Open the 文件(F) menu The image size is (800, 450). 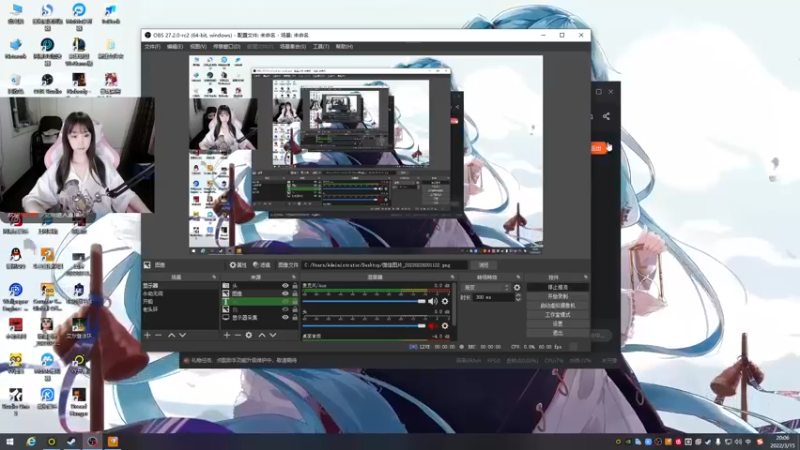[x=152, y=46]
